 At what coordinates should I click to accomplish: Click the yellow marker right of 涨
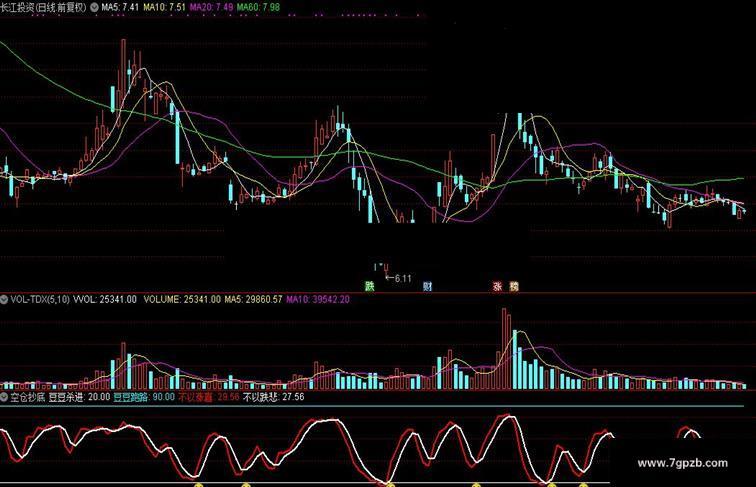coord(514,286)
